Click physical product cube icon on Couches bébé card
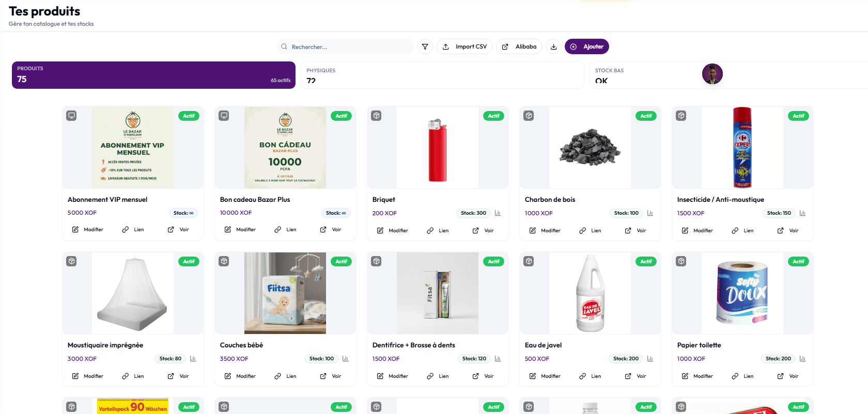 (224, 261)
